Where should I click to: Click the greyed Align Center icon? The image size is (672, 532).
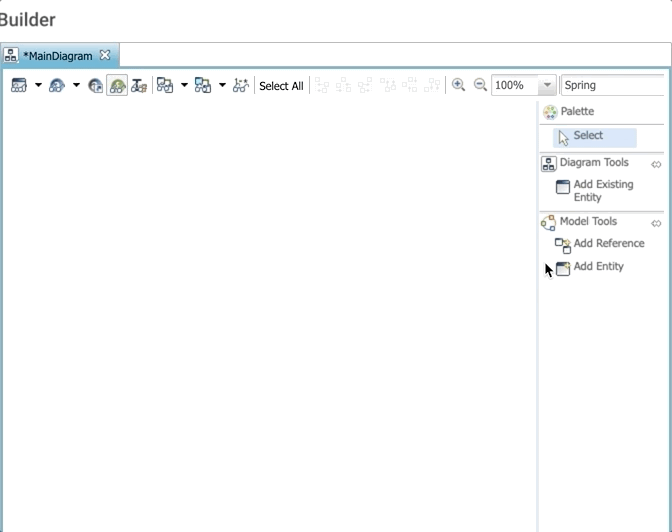tap(343, 85)
